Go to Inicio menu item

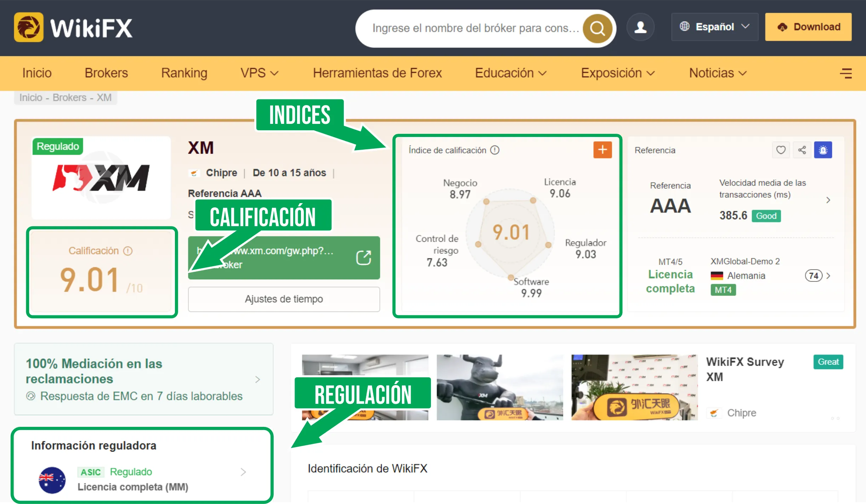[x=37, y=73]
